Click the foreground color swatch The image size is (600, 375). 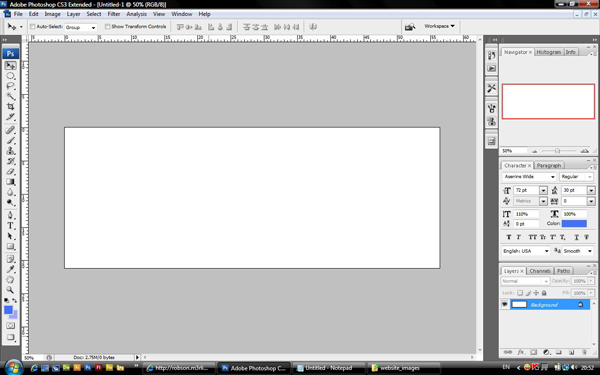pos(8,310)
